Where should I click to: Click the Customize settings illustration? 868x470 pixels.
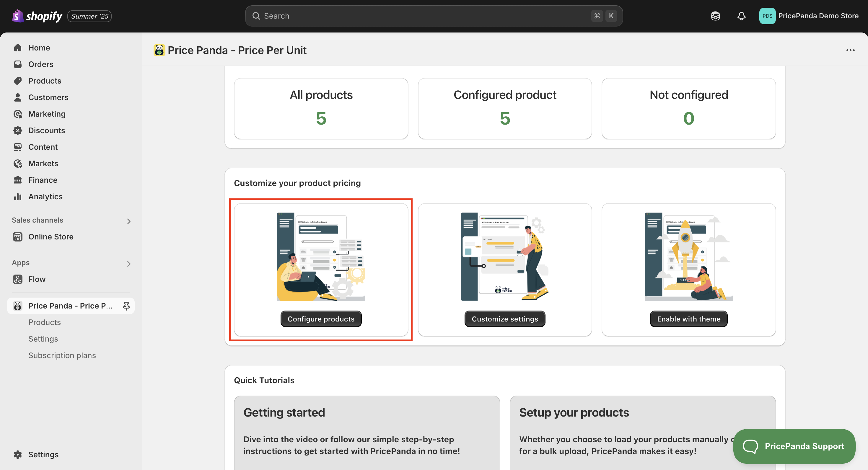(505, 256)
